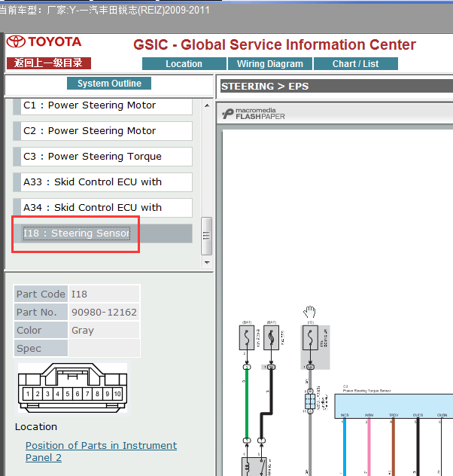Click the second BAT fuse symbol
This screenshot has height=476, width=453.
(271, 337)
